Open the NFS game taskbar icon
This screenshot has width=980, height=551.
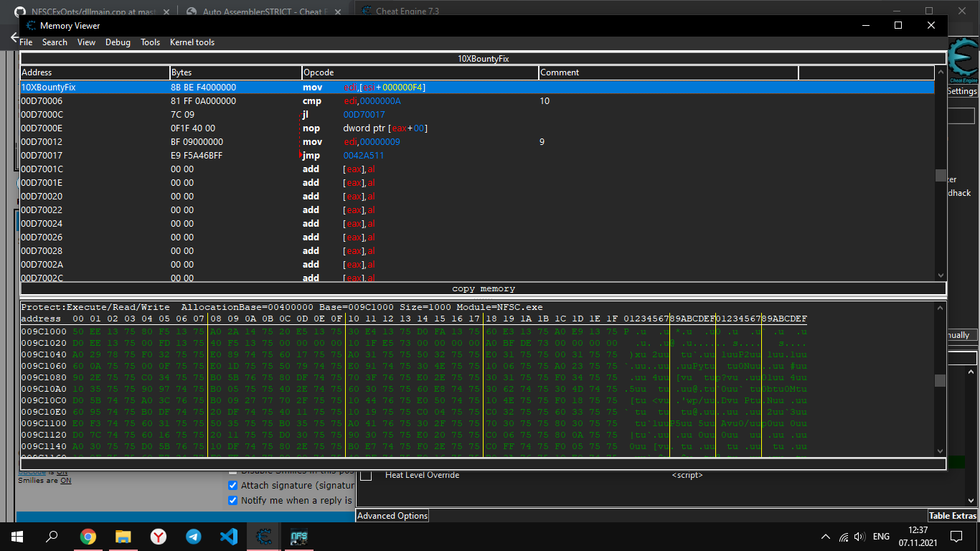(x=299, y=536)
